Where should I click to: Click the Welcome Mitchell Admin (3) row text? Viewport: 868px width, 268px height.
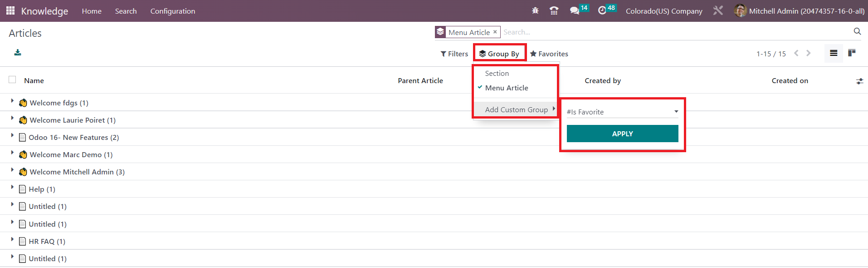pyautogui.click(x=77, y=172)
